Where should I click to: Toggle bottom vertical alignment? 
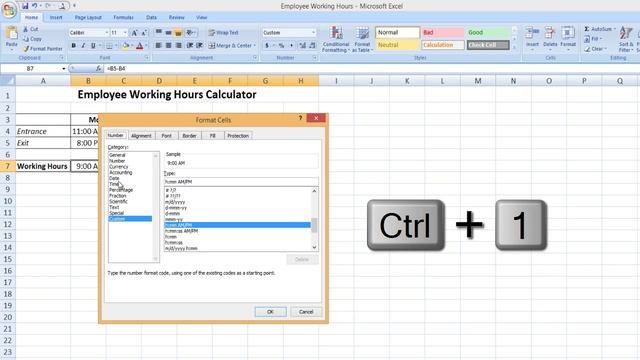(178, 33)
